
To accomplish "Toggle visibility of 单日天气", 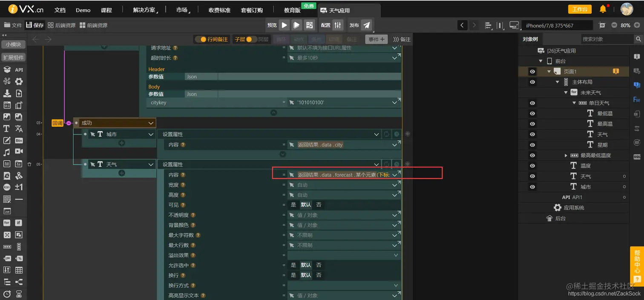I will (x=532, y=103).
